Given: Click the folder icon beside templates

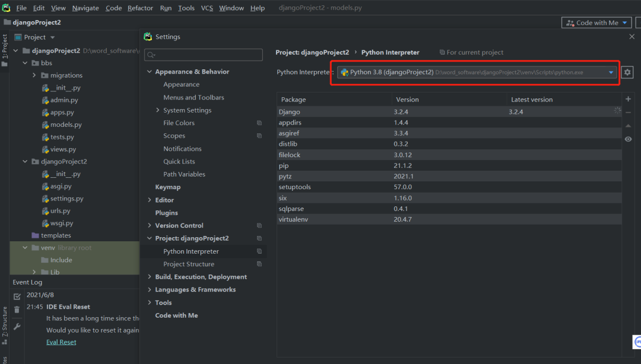Looking at the screenshot, I should pos(35,235).
